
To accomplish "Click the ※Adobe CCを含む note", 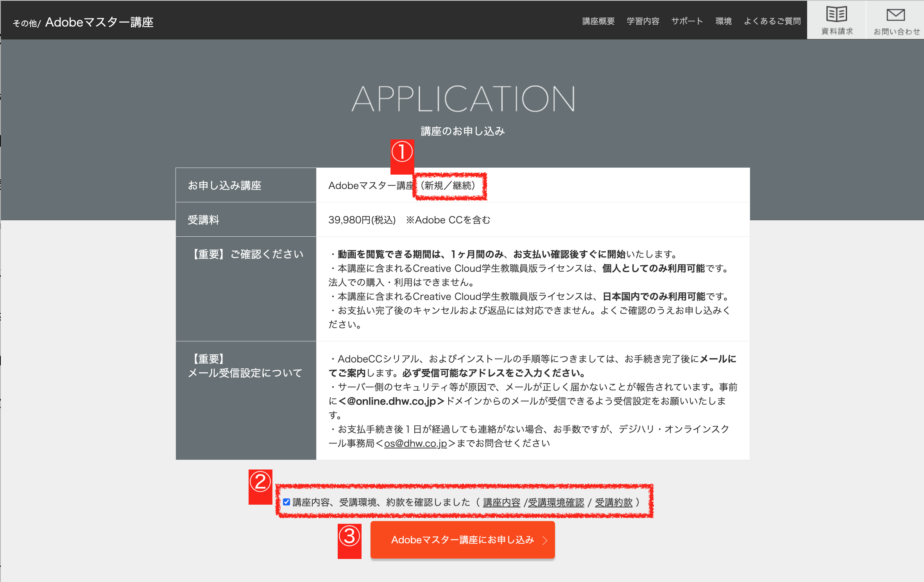I will 448,220.
